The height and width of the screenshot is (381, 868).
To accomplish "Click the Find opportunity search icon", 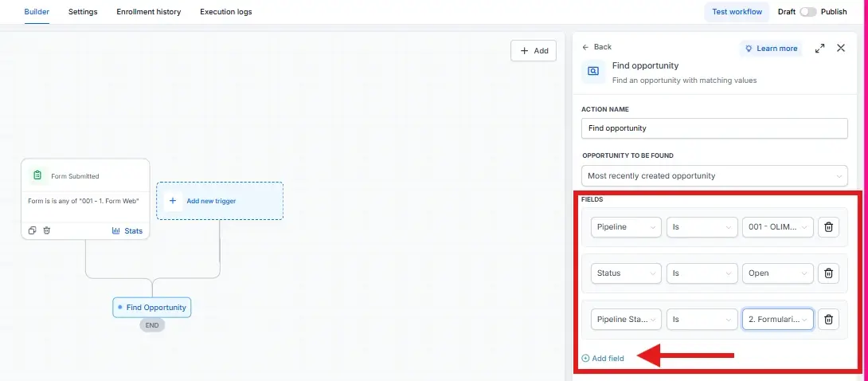I will pyautogui.click(x=593, y=72).
